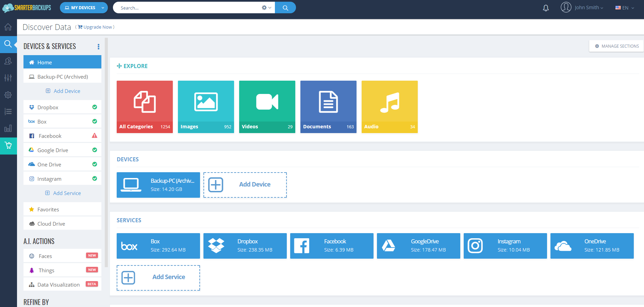644x307 pixels.
Task: Expand the My Devices dropdown
Action: (x=84, y=7)
